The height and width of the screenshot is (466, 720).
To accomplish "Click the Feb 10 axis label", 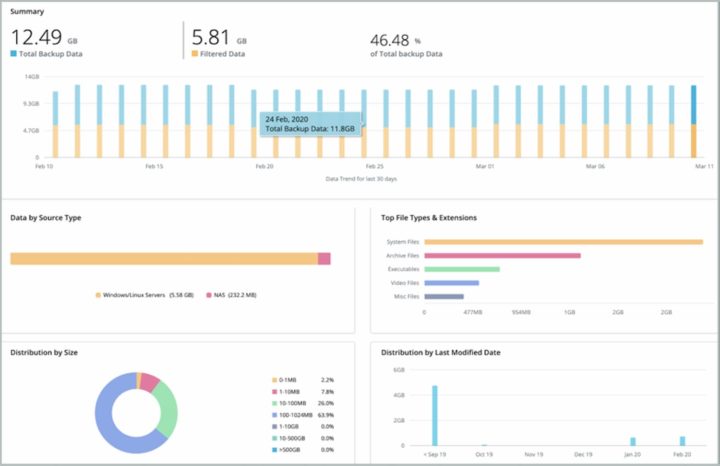I will coord(44,166).
